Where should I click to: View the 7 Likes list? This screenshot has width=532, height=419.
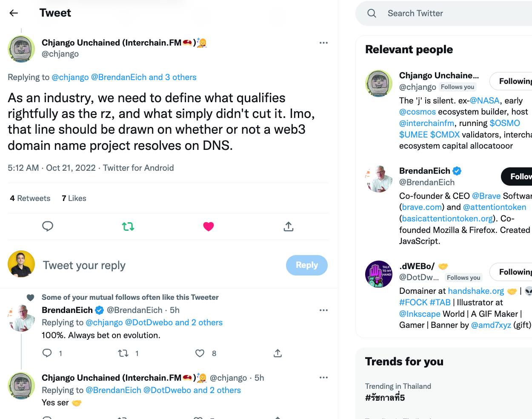[x=74, y=198]
